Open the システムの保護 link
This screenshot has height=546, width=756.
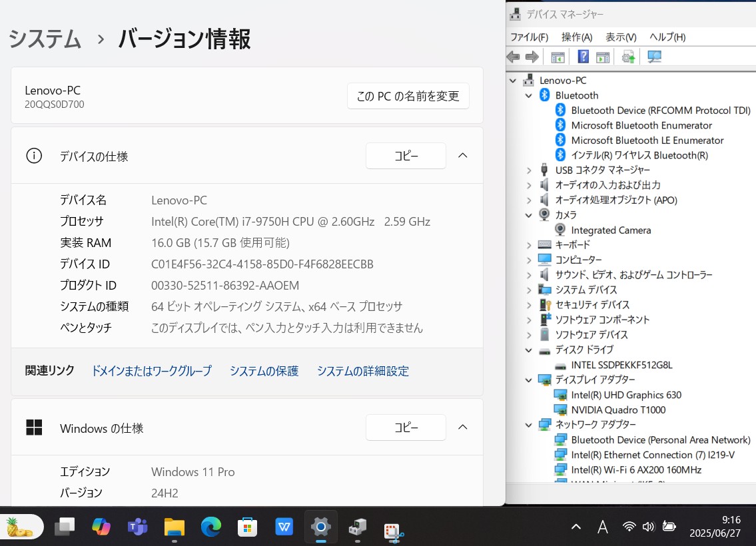[x=264, y=371]
